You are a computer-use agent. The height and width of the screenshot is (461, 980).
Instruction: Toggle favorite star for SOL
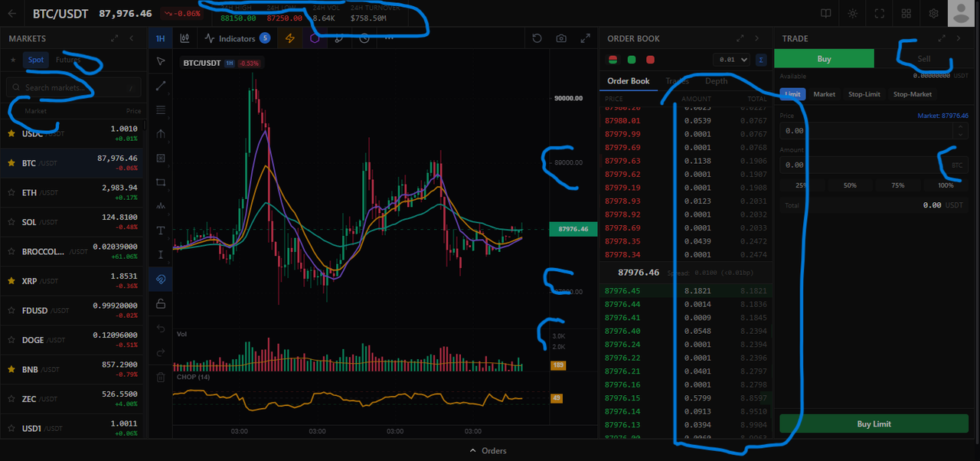11,222
